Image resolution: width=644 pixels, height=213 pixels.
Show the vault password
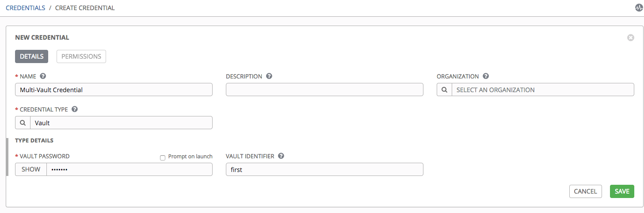click(x=31, y=169)
